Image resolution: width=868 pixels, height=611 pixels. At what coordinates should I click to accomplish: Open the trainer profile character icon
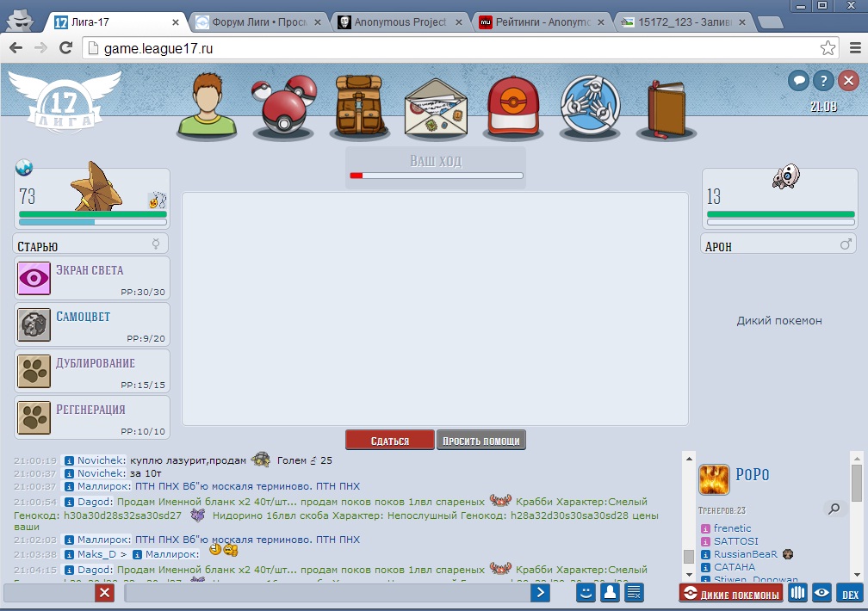[208, 105]
